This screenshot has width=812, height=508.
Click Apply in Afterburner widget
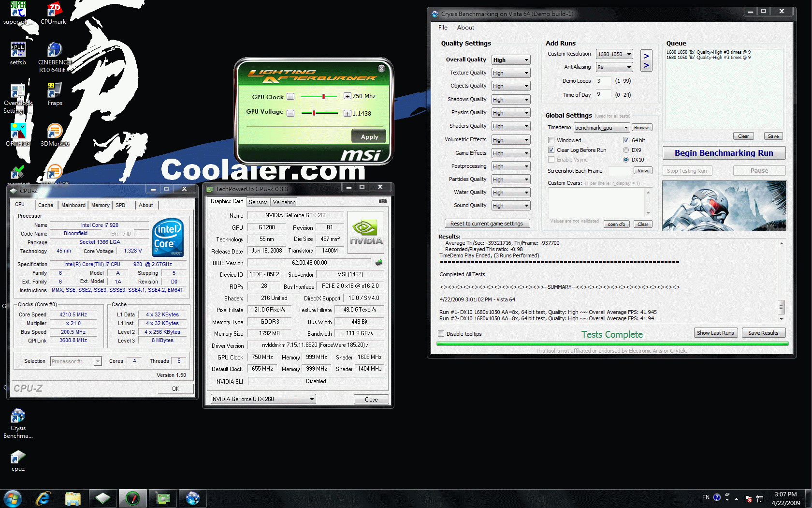click(x=369, y=137)
